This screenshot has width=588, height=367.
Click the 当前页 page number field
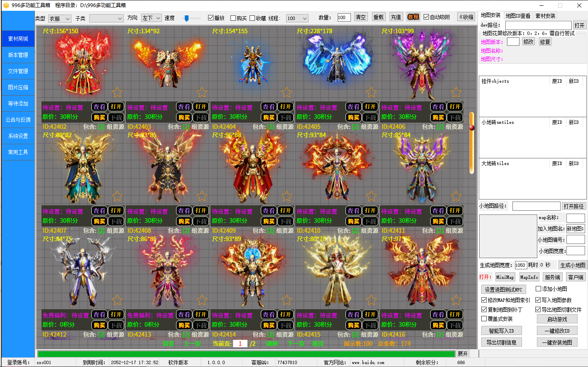[x=240, y=344]
